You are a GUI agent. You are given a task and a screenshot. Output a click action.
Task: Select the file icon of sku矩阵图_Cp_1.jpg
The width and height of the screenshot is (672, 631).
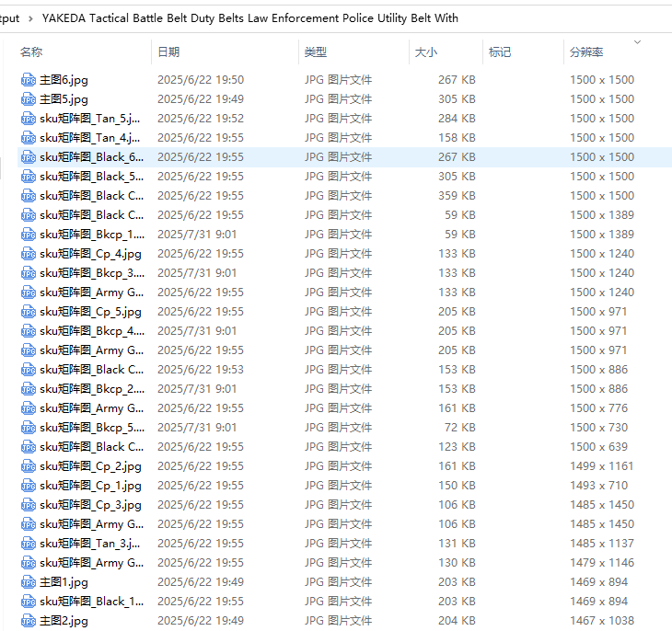click(x=29, y=486)
